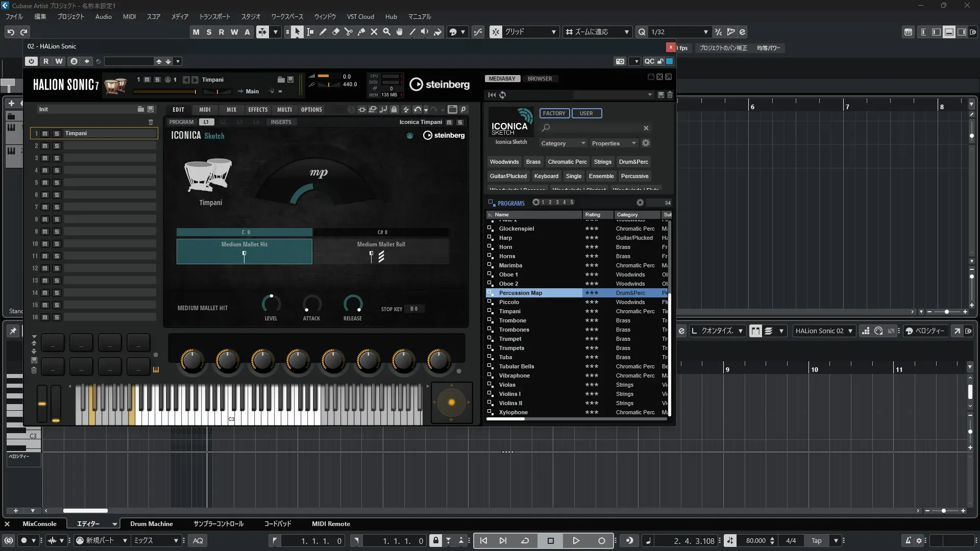Select the Scissors split tool in toolbar

[349, 32]
